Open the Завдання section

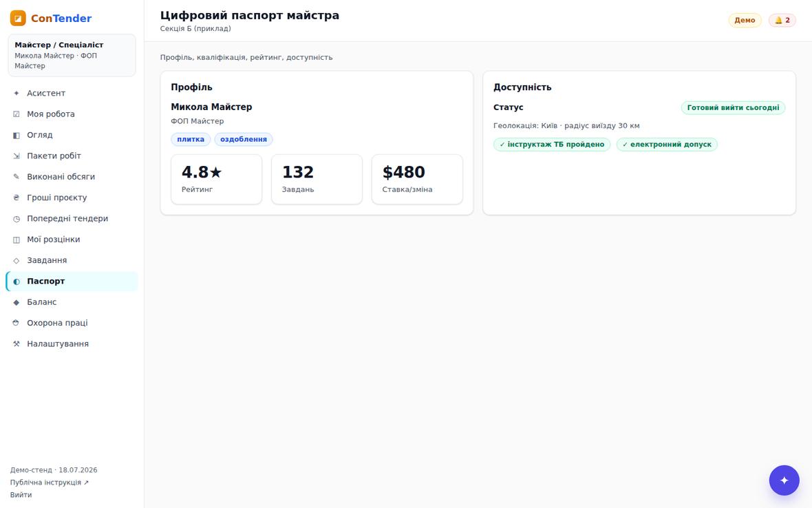72,260
